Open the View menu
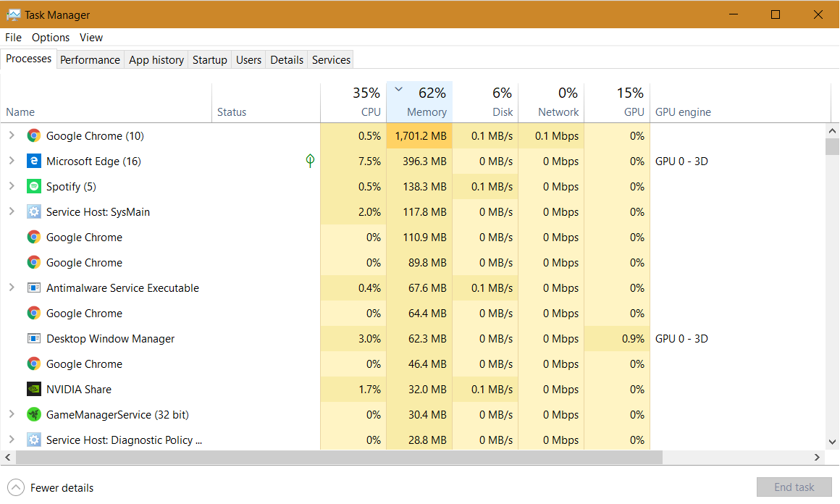Screen dimensions: 840x504 click(x=91, y=38)
